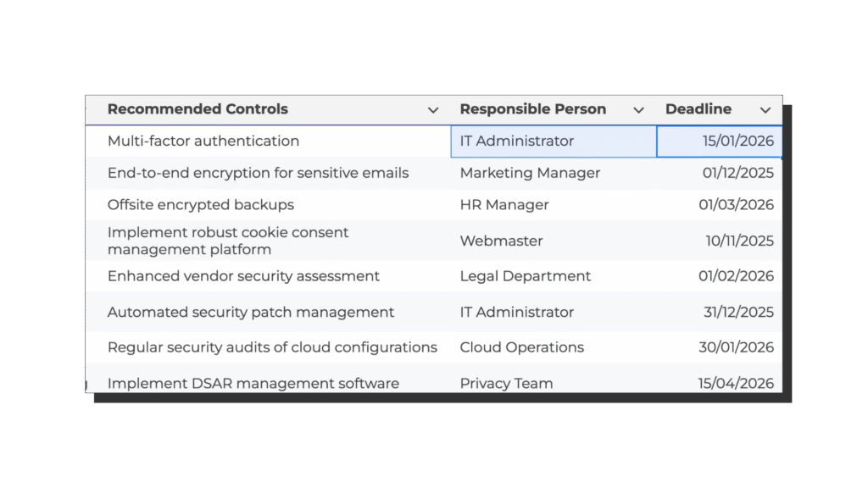Click the Automated security patch management cell
The width and height of the screenshot is (868, 488).
(251, 313)
